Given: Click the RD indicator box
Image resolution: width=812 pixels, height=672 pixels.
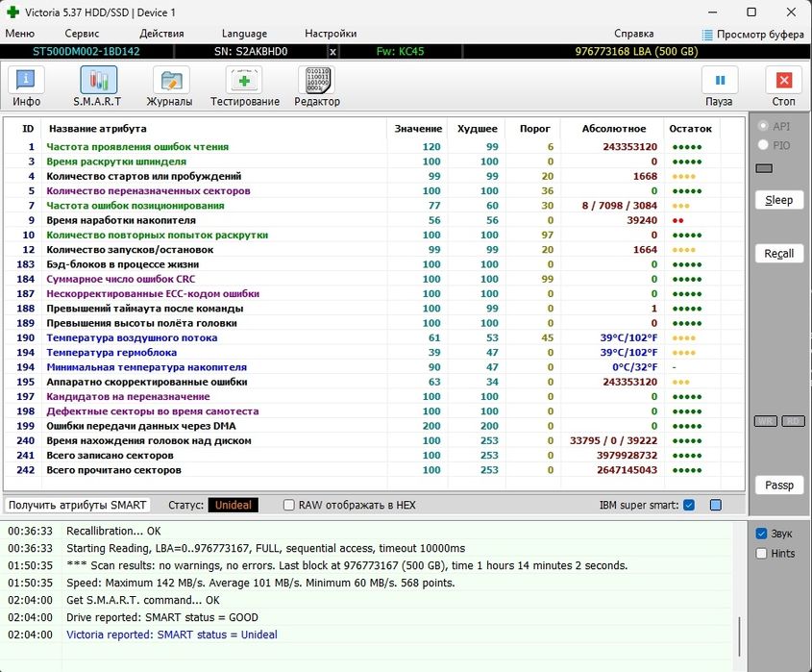Looking at the screenshot, I should [x=793, y=421].
